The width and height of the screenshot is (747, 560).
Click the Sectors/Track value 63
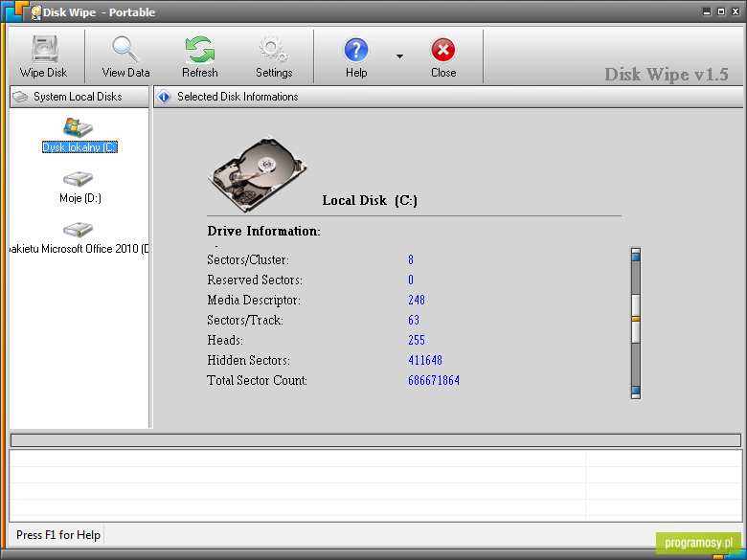click(x=414, y=320)
